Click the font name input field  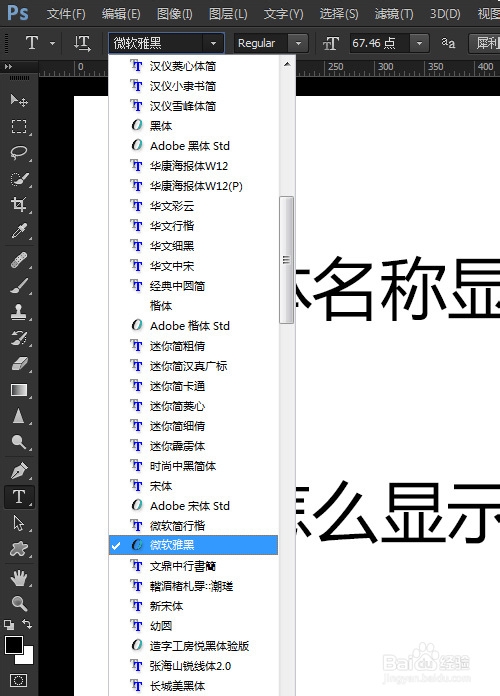[x=156, y=44]
